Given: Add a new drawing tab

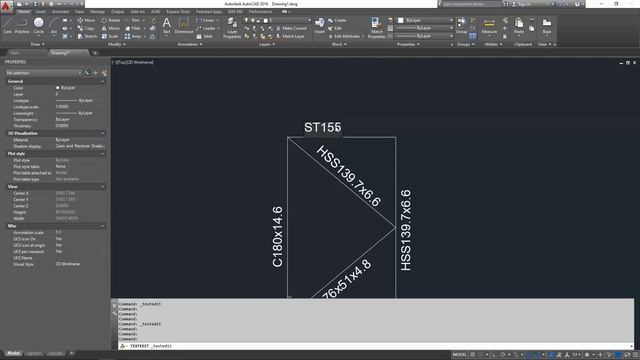Looking at the screenshot, I should [95, 53].
